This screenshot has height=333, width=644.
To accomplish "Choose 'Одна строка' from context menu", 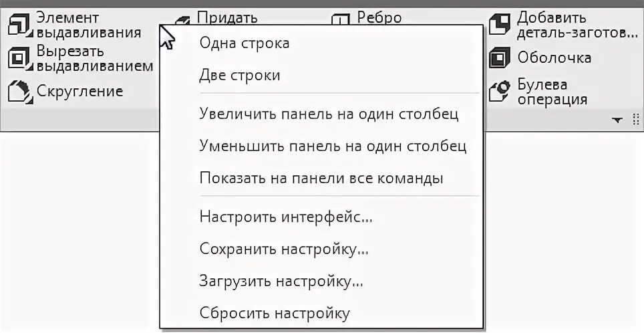I will 244,43.
